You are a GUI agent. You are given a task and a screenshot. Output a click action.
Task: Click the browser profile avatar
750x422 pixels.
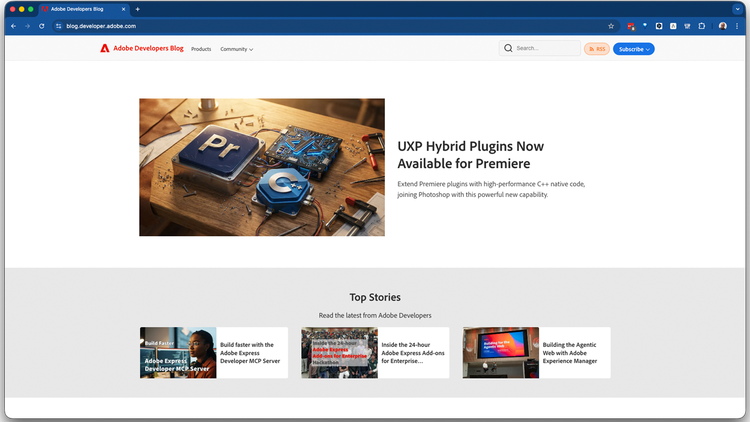pyautogui.click(x=722, y=26)
